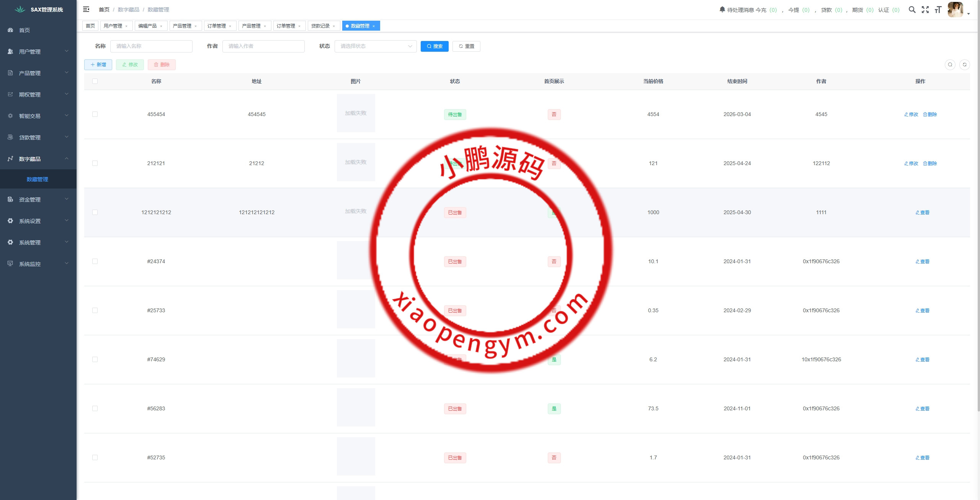Screen dimensions: 980x500
Task: Click the round table refresh icon
Action: pos(964,65)
